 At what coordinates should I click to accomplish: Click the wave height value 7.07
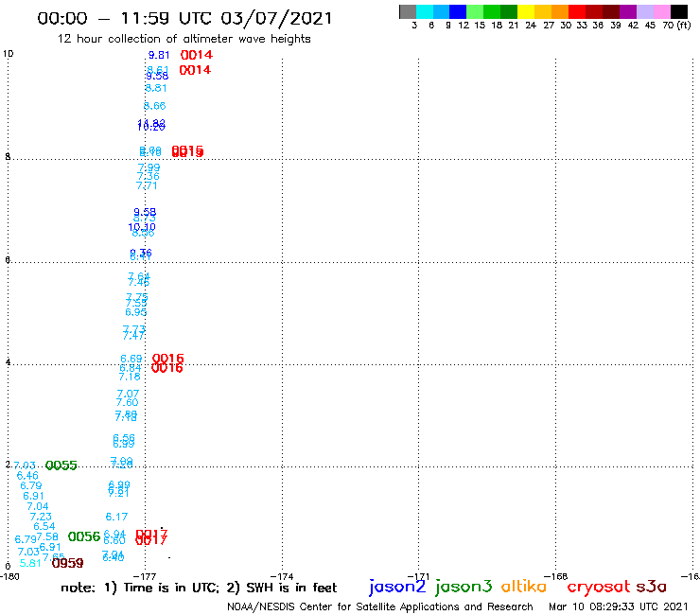pos(128,394)
